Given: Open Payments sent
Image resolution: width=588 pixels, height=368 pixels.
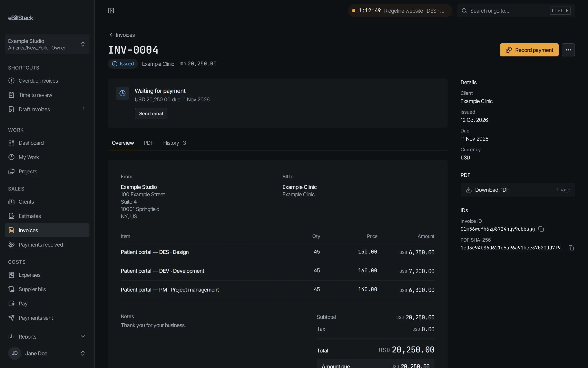Looking at the screenshot, I should coord(47,318).
